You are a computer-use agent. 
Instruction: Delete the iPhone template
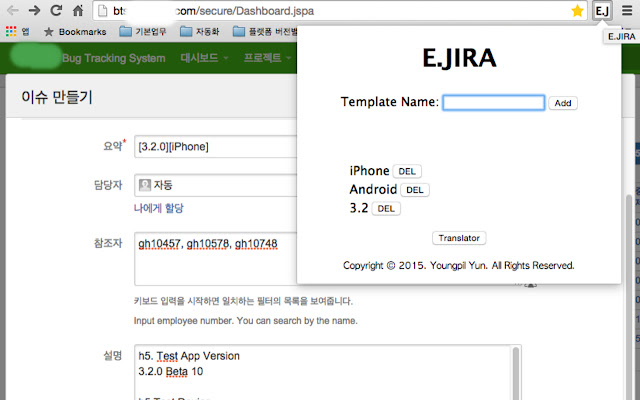click(x=407, y=171)
